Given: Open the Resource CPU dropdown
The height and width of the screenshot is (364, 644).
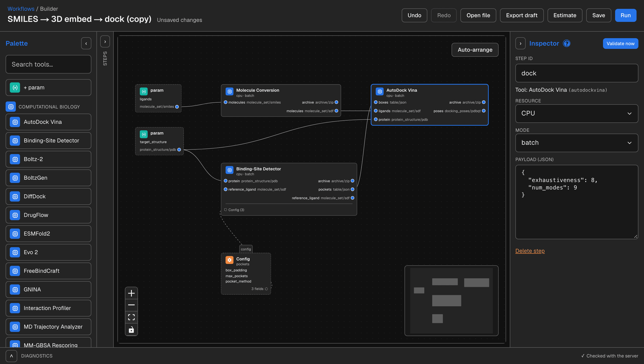Looking at the screenshot, I should pos(577,114).
